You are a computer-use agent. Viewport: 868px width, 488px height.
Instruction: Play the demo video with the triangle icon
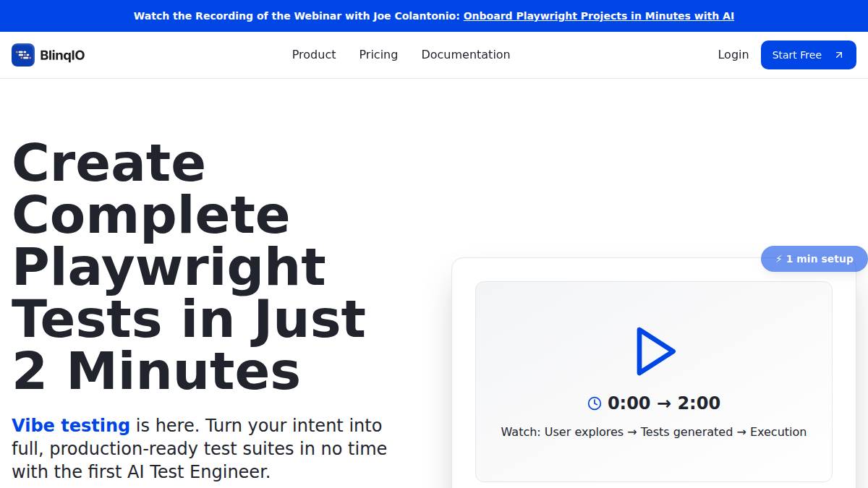655,351
